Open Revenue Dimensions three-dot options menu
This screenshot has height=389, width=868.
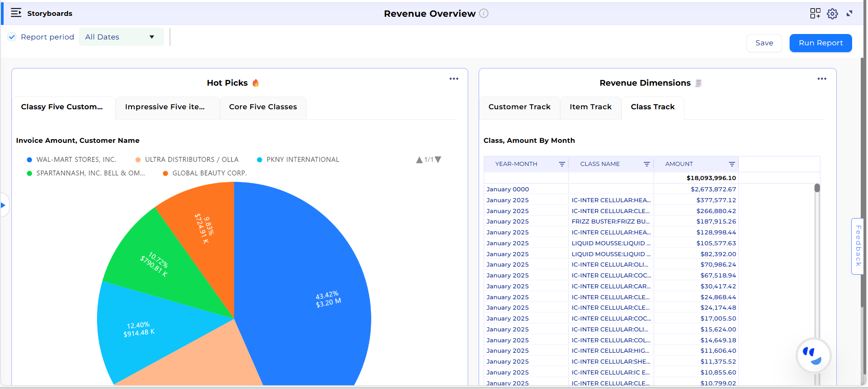pyautogui.click(x=822, y=79)
